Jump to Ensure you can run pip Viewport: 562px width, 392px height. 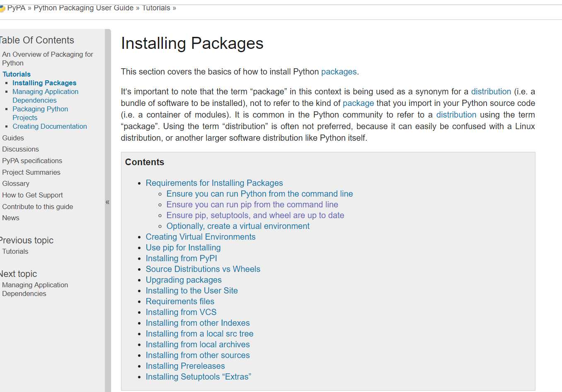click(252, 204)
